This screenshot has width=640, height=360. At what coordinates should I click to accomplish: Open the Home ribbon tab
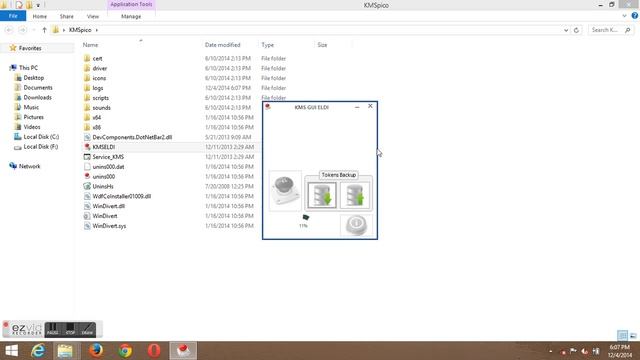point(40,16)
